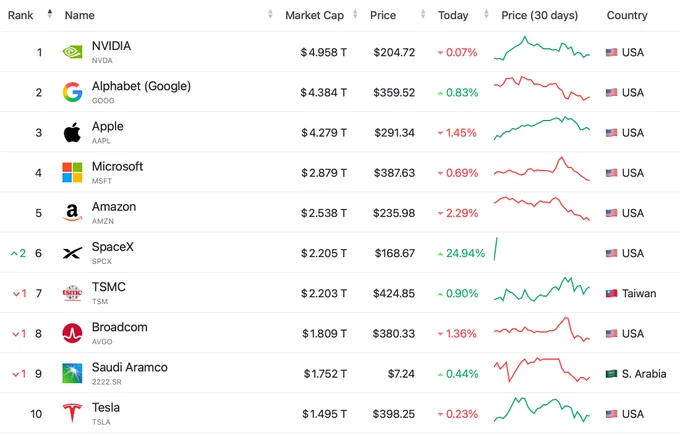Sort table by Rank column arrows
The height and width of the screenshot is (437, 680).
50,14
